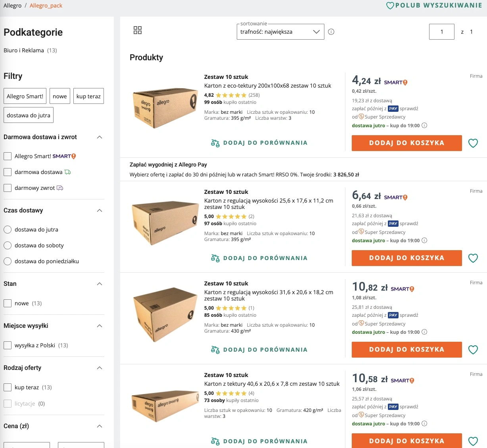This screenshot has width=487, height=448.
Task: Open the trafność: największa sorting dropdown
Action: (280, 32)
